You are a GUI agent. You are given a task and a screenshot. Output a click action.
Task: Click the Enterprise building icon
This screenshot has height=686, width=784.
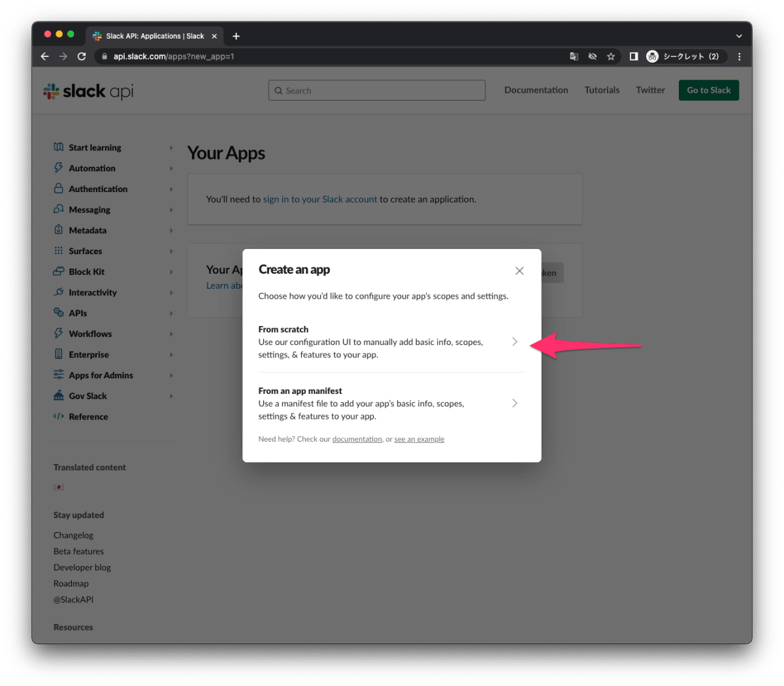click(59, 354)
